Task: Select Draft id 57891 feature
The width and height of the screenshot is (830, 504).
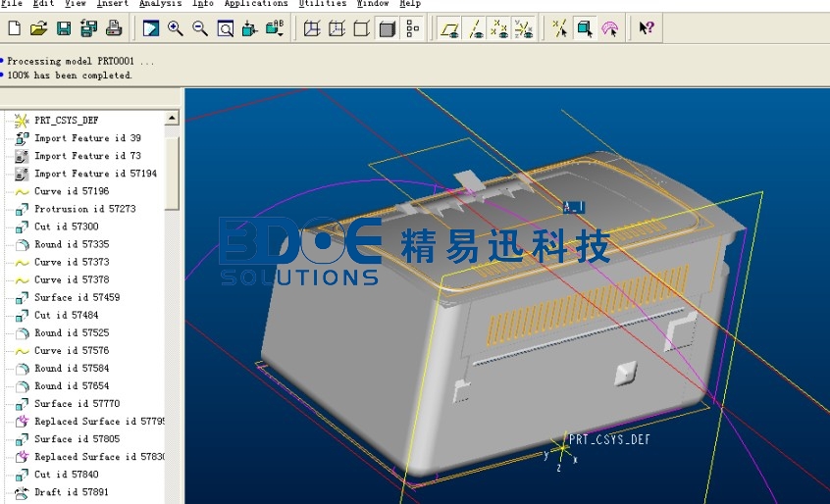Action: (x=71, y=492)
